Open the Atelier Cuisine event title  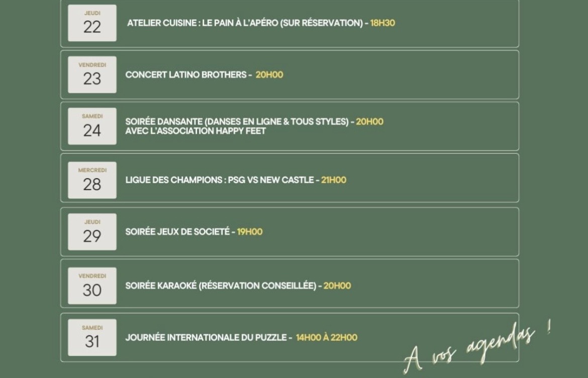click(x=244, y=23)
